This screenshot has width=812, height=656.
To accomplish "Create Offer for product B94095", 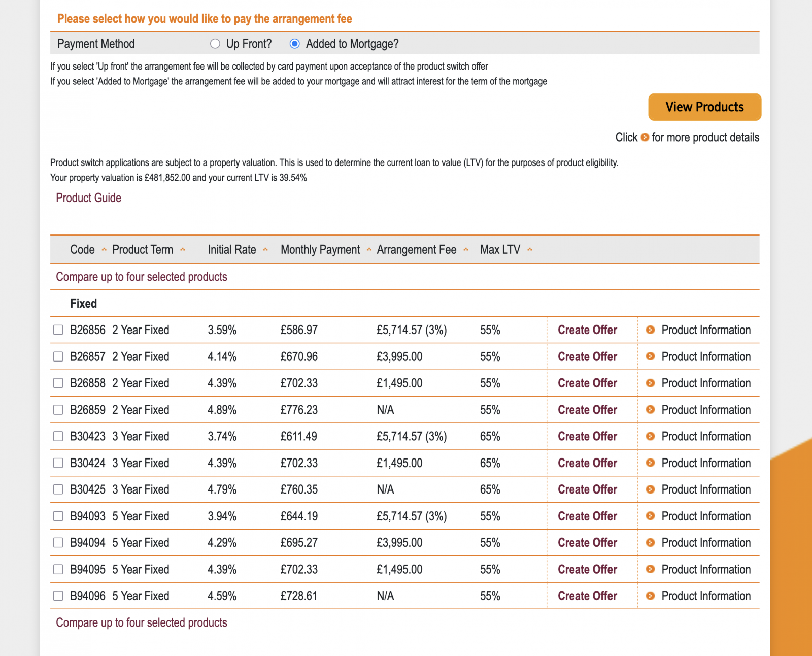I will pyautogui.click(x=587, y=569).
